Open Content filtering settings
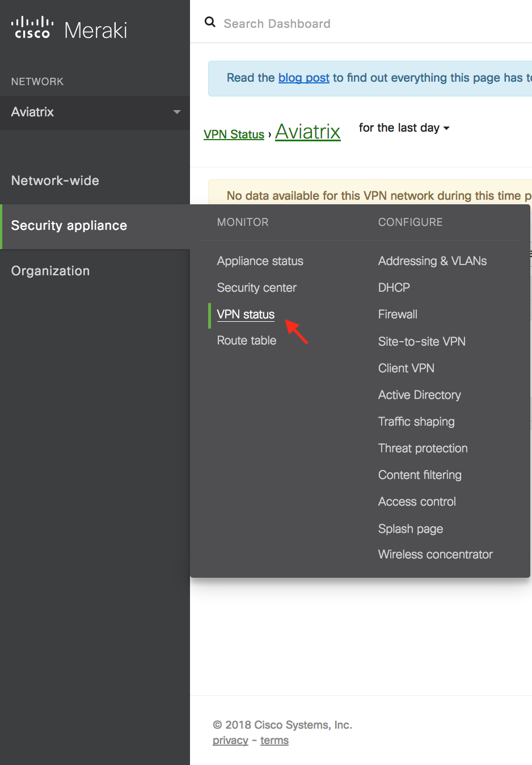This screenshot has width=532, height=765. click(420, 475)
